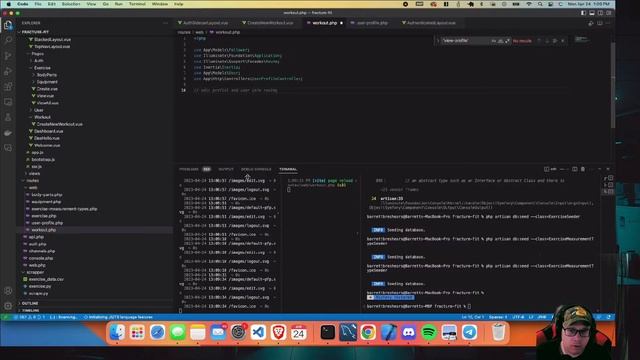Toggle Match Whole Word in find widget
The width and height of the screenshot is (640, 360).
tap(500, 41)
